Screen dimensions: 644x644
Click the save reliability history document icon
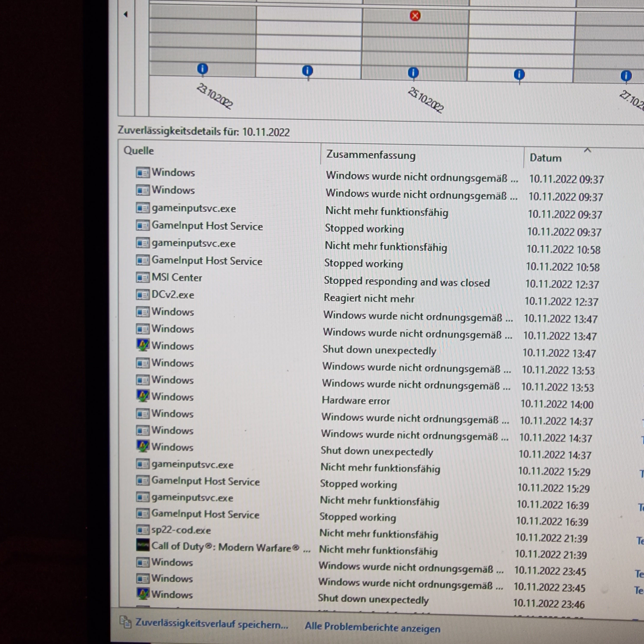125,622
